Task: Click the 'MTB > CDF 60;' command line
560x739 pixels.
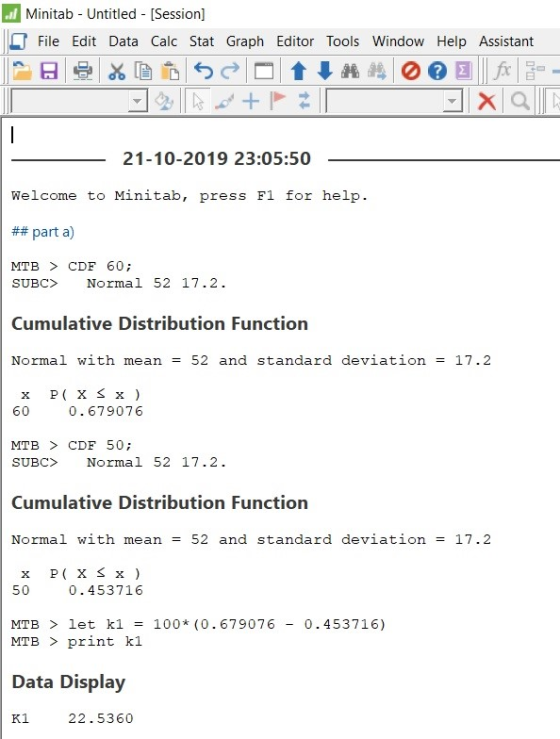Action: coord(71,266)
